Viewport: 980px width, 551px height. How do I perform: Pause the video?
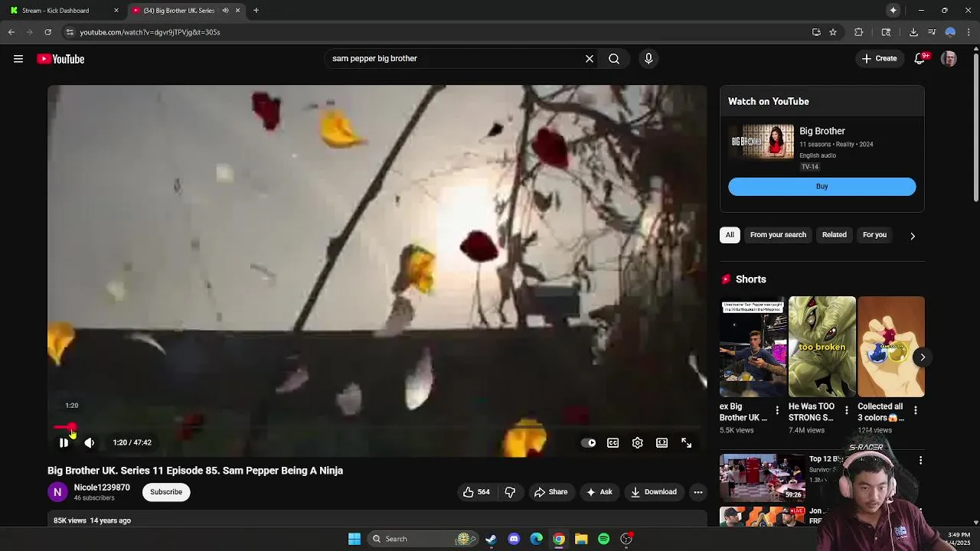[x=64, y=442]
